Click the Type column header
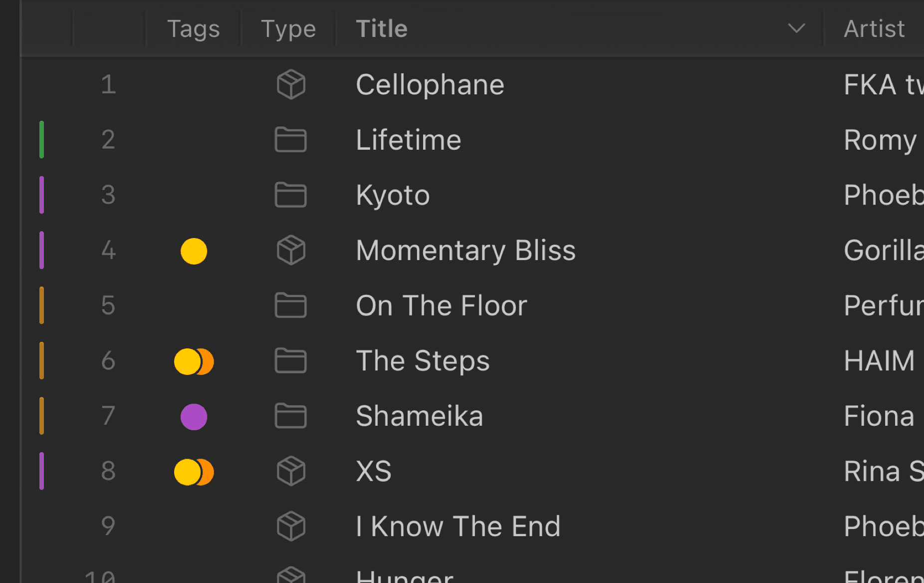The width and height of the screenshot is (924, 583). point(288,28)
